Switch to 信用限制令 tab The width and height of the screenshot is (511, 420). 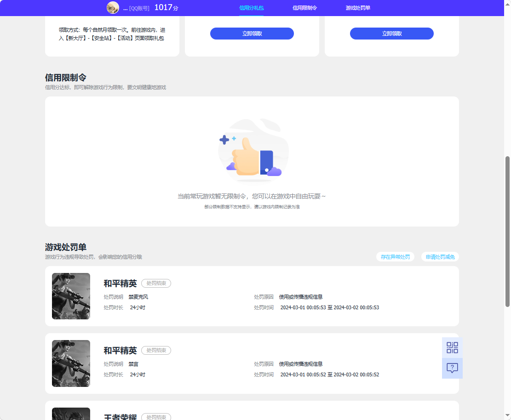[x=304, y=8]
